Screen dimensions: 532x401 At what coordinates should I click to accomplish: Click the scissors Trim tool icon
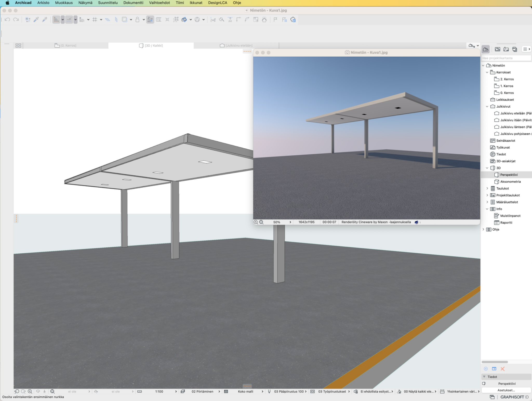tap(213, 19)
